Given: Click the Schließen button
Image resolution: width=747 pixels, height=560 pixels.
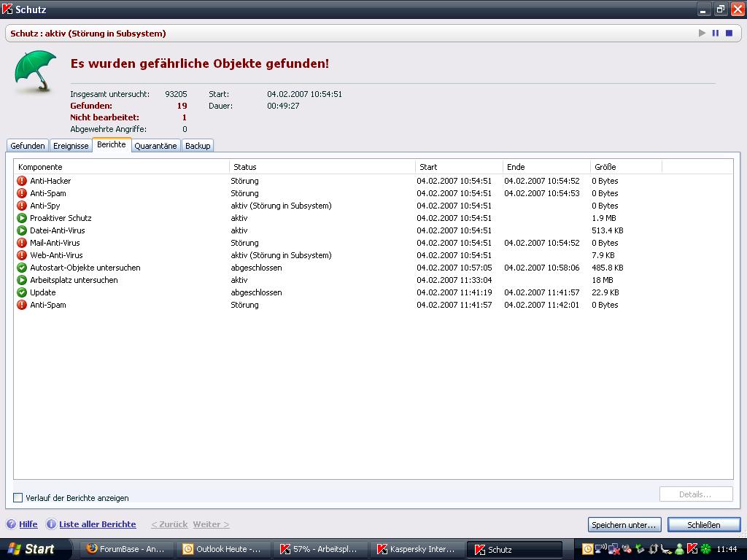Looking at the screenshot, I should click(704, 525).
